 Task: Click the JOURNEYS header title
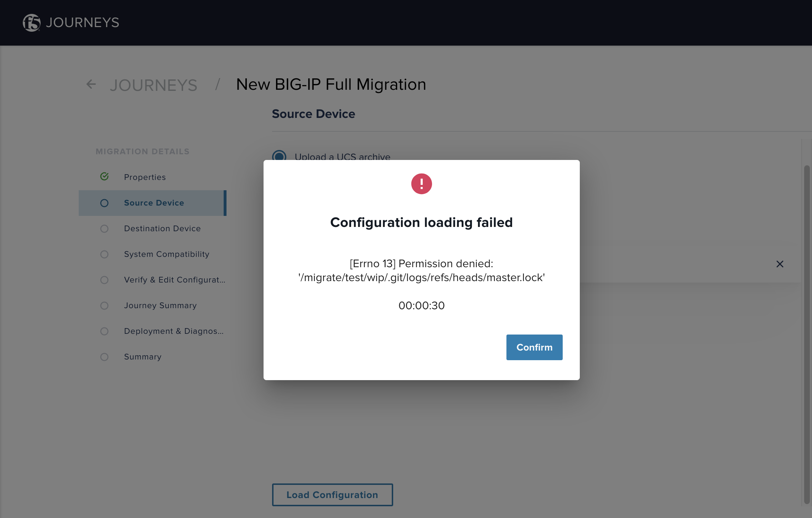coord(83,22)
